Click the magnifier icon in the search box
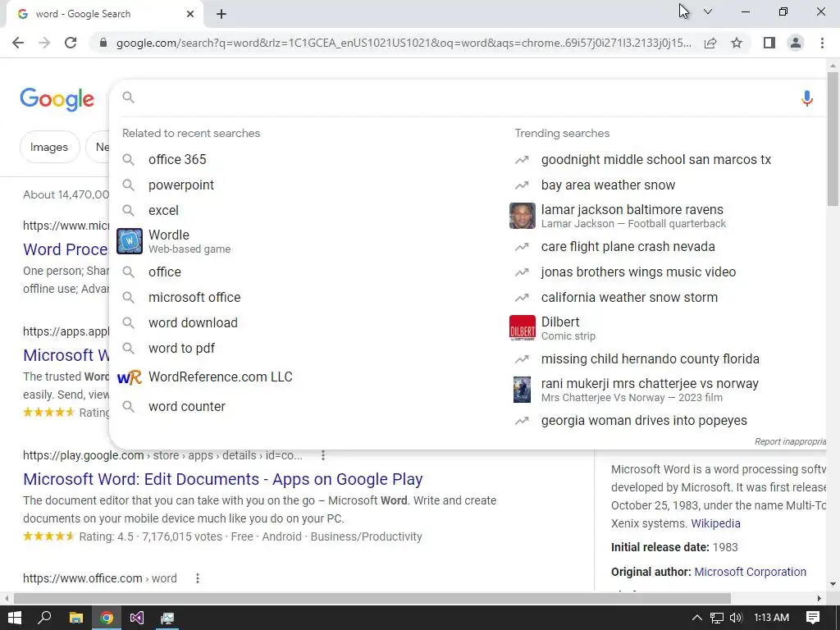The height and width of the screenshot is (630, 840). (x=129, y=98)
